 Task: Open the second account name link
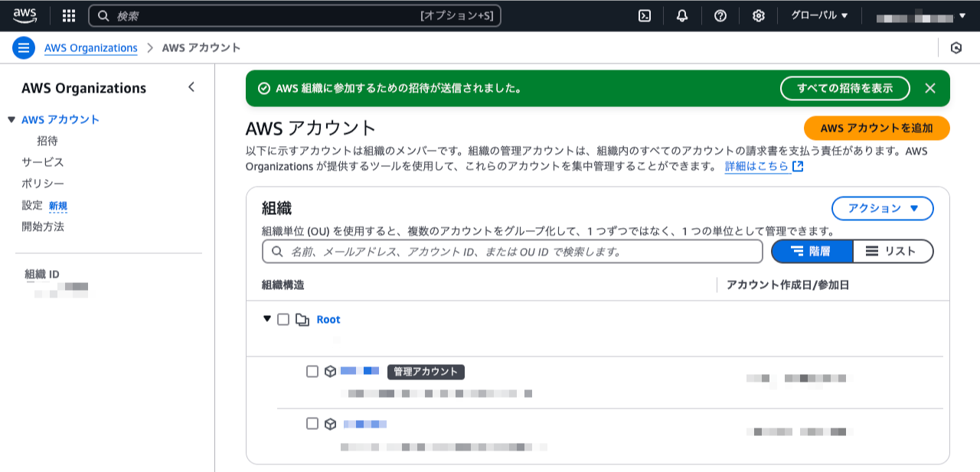pos(364,423)
